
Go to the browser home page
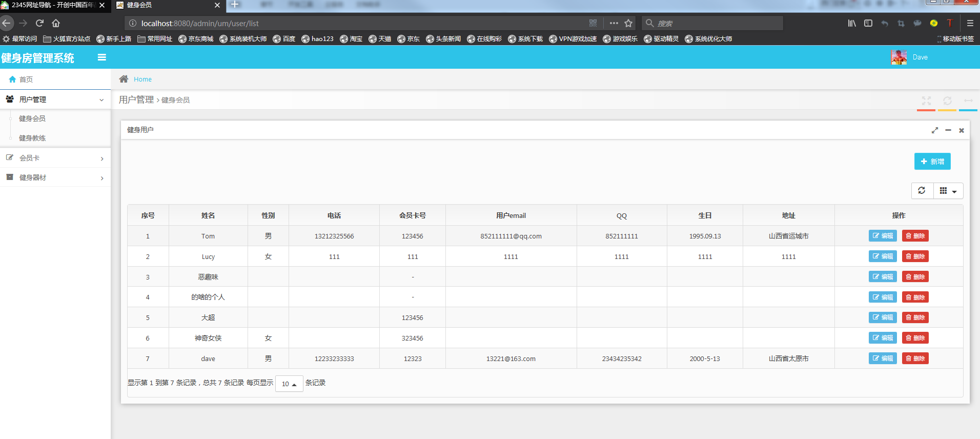click(56, 23)
